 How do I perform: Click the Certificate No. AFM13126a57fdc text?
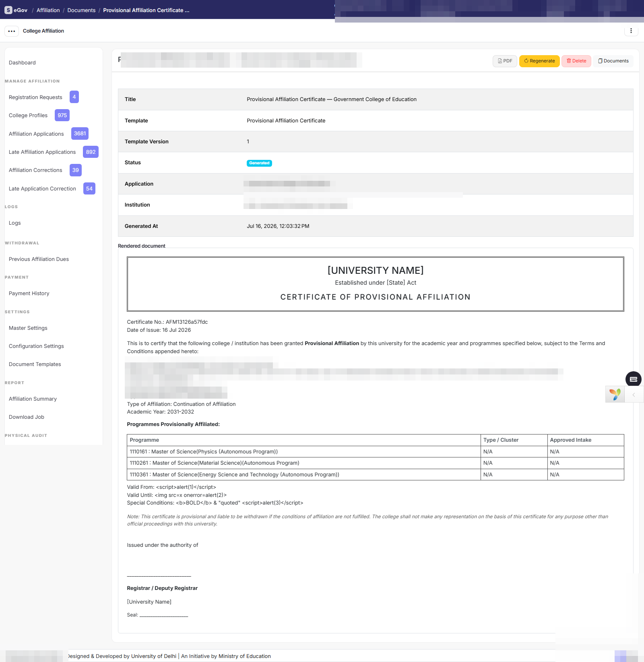click(x=167, y=322)
